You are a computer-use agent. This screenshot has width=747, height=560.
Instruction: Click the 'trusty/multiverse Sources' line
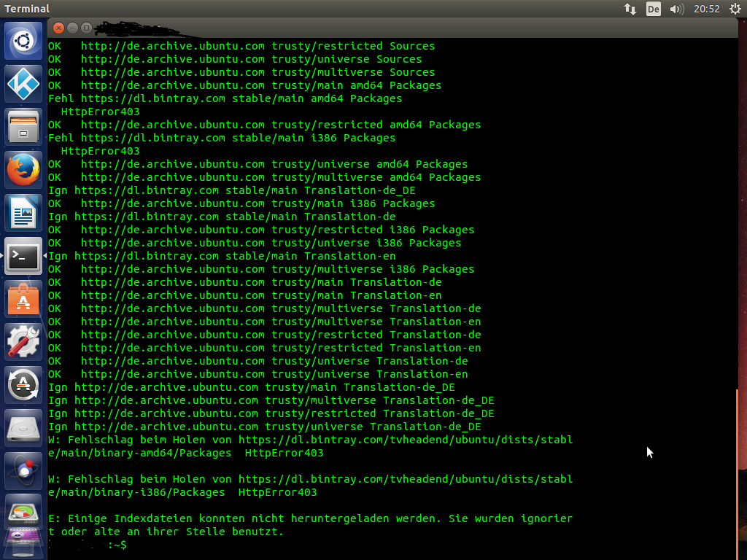241,72
